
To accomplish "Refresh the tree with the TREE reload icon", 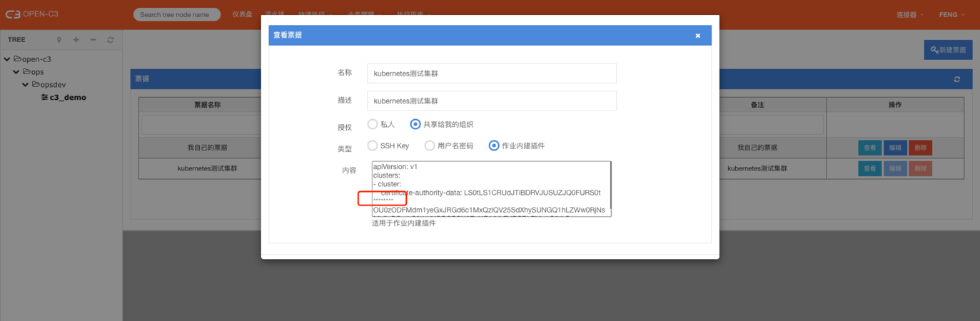I will point(111,40).
